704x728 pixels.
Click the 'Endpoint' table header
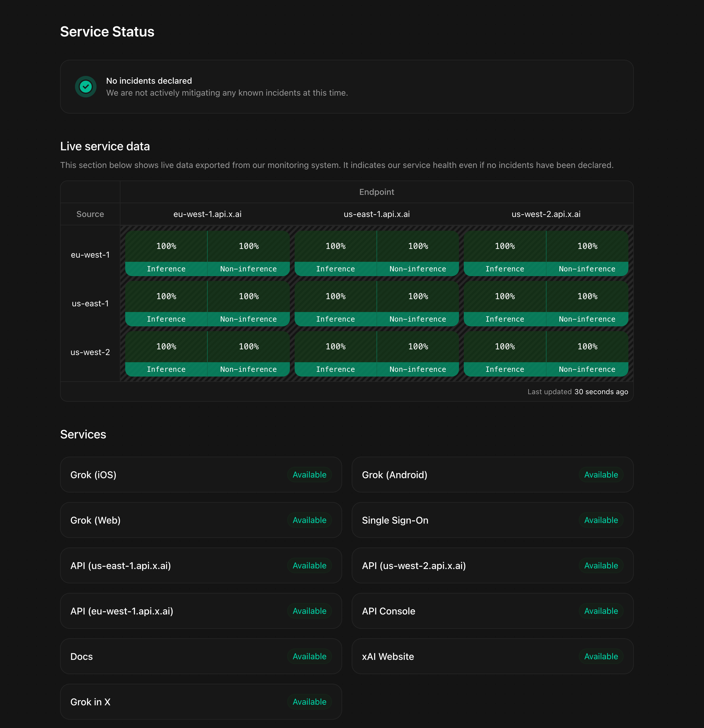(377, 192)
